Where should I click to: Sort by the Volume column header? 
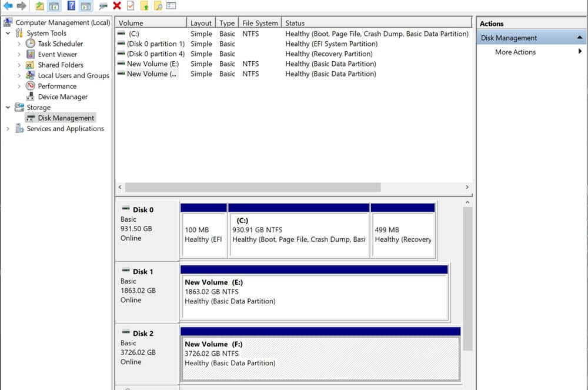[151, 22]
